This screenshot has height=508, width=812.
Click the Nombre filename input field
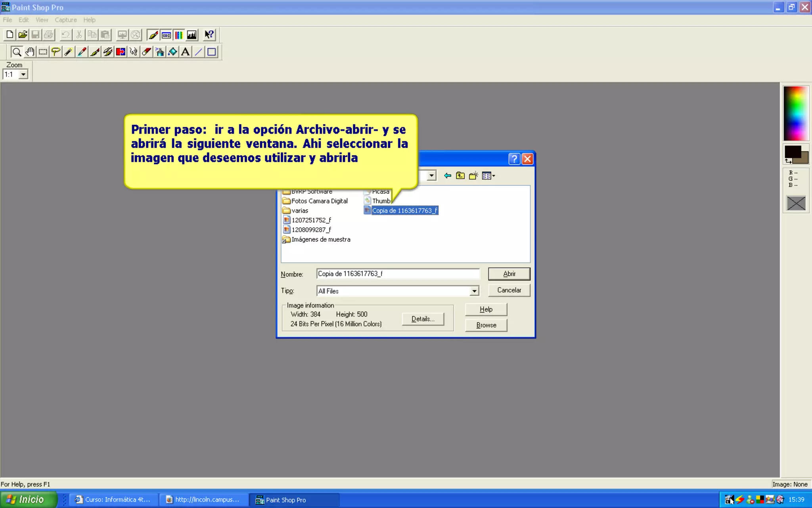397,274
